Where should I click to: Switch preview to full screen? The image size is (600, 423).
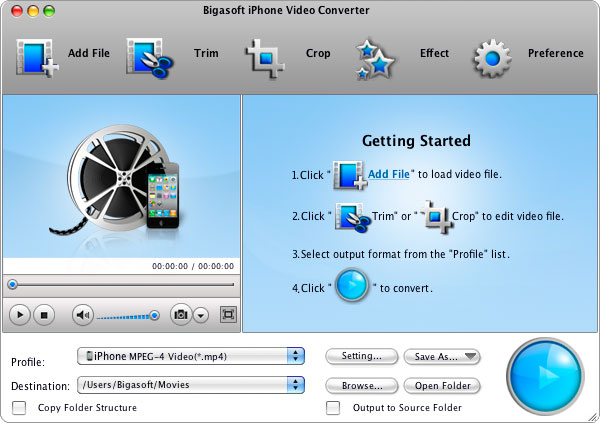[x=228, y=315]
